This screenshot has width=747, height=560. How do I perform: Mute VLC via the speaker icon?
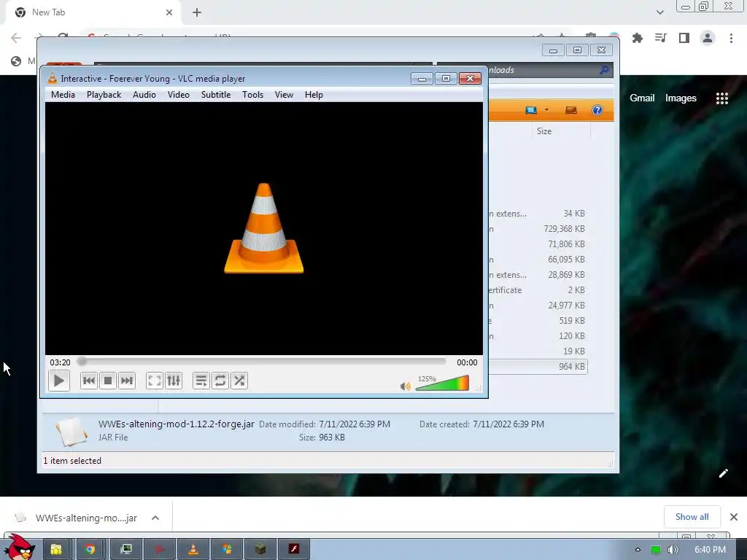(406, 386)
